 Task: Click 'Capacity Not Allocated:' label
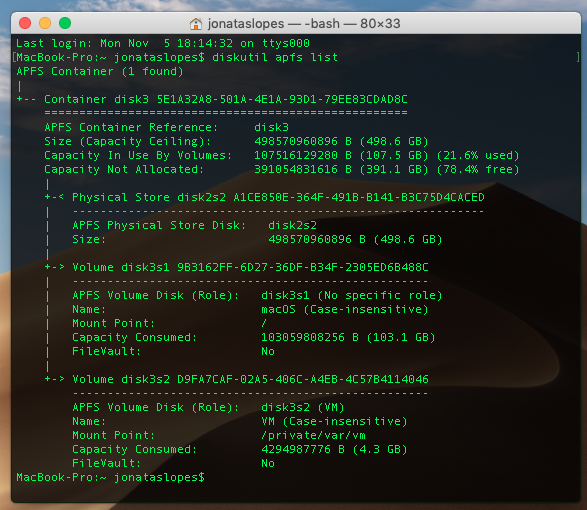point(124,169)
